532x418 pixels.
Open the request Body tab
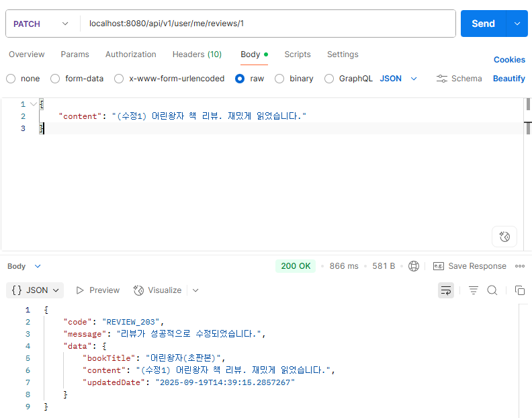coord(254,54)
